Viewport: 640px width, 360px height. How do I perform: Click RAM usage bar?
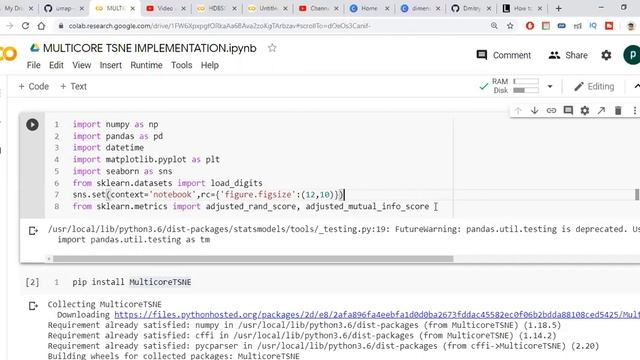526,81
